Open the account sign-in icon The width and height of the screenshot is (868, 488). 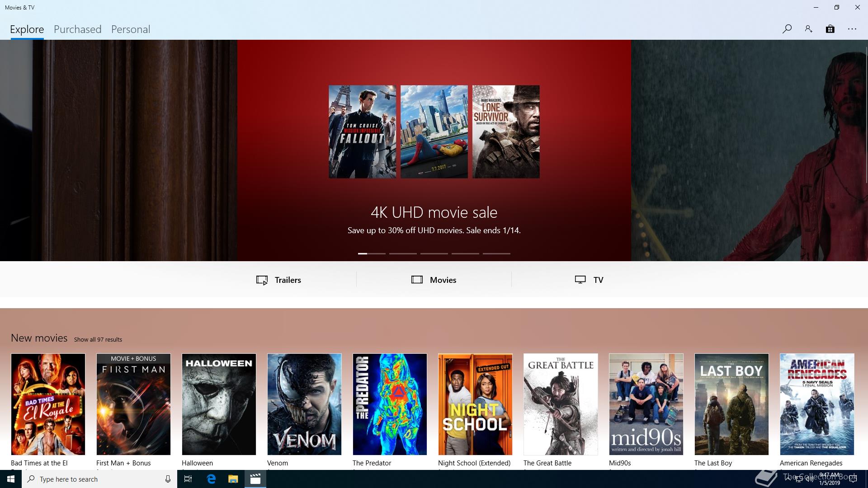[808, 29]
